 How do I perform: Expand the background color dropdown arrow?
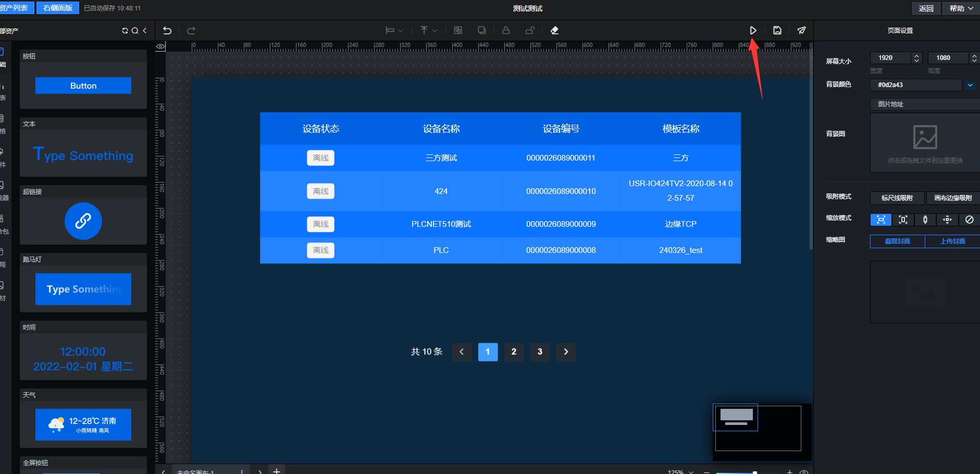(970, 85)
